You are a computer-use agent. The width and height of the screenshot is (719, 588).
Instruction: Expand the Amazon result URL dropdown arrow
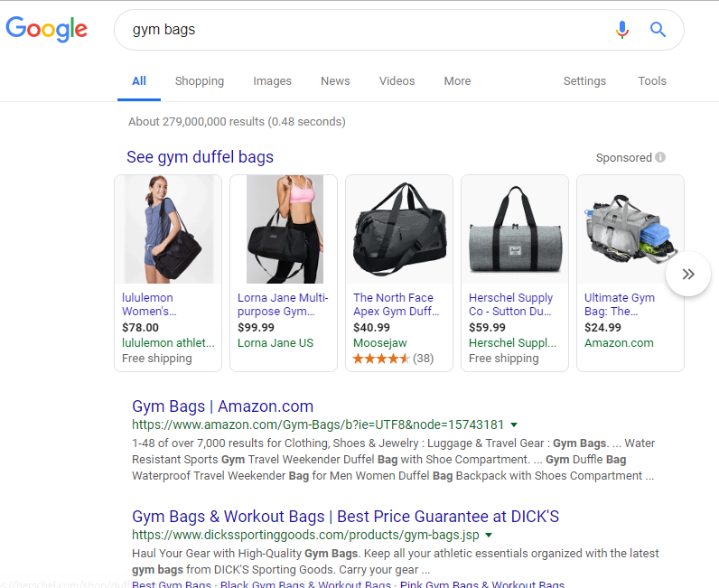[514, 425]
